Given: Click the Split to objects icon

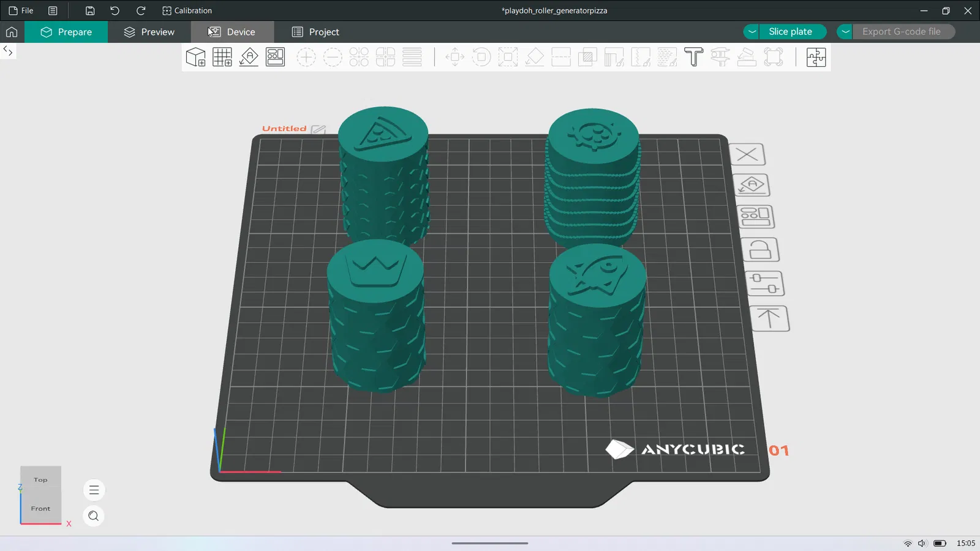Looking at the screenshot, I should pyautogui.click(x=359, y=57).
